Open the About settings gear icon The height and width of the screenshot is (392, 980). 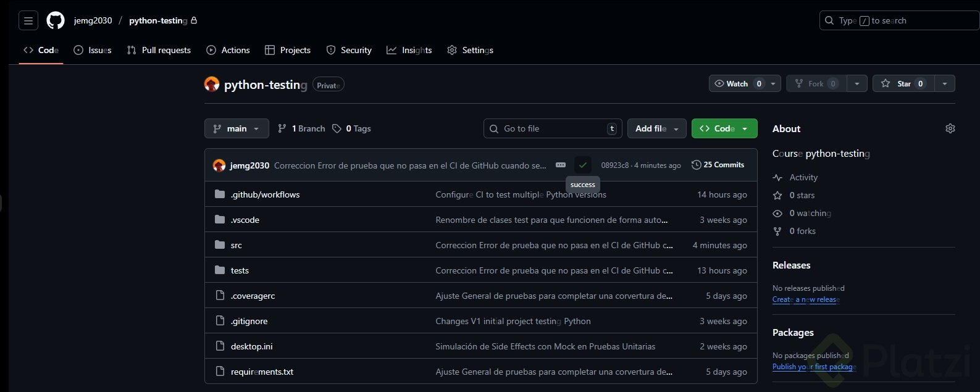950,128
